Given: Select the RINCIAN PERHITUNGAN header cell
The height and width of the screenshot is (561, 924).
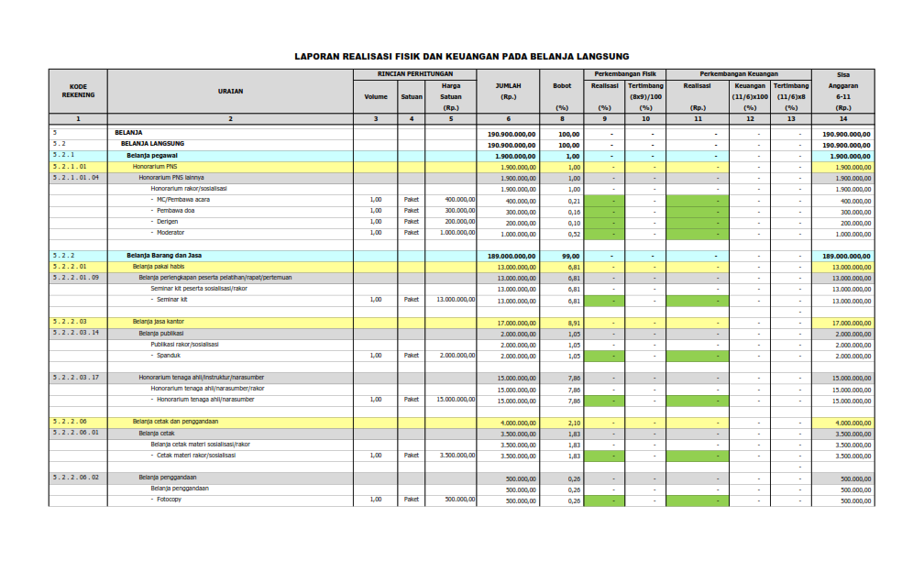Looking at the screenshot, I should click(415, 73).
